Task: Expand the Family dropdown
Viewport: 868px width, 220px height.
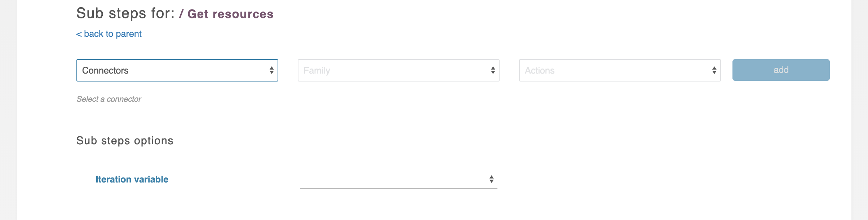Action: pyautogui.click(x=398, y=70)
